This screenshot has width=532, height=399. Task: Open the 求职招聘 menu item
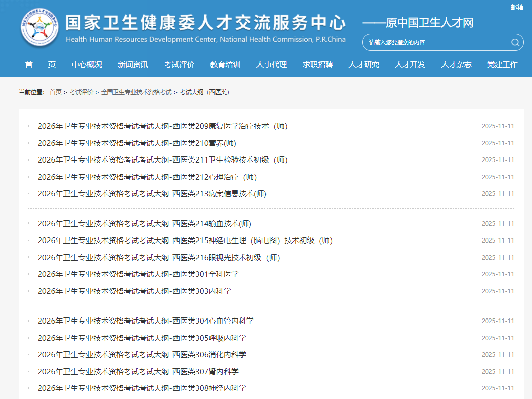pyautogui.click(x=317, y=64)
